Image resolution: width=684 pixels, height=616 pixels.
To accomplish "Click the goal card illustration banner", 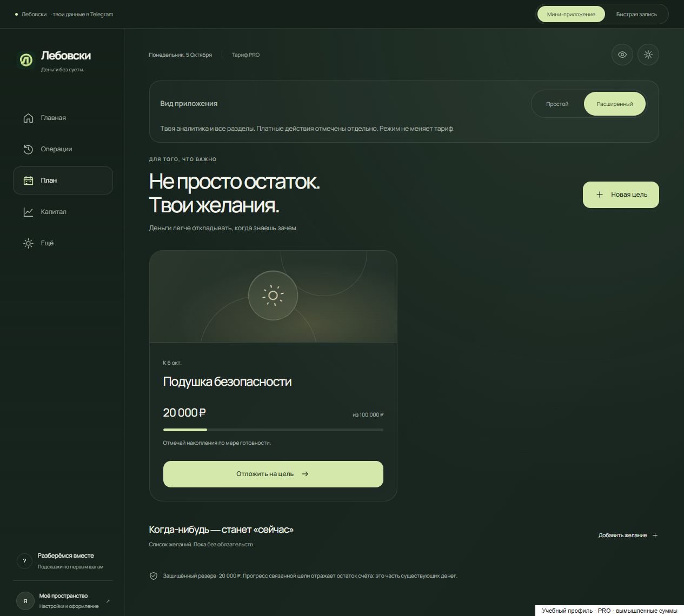I will pyautogui.click(x=273, y=297).
